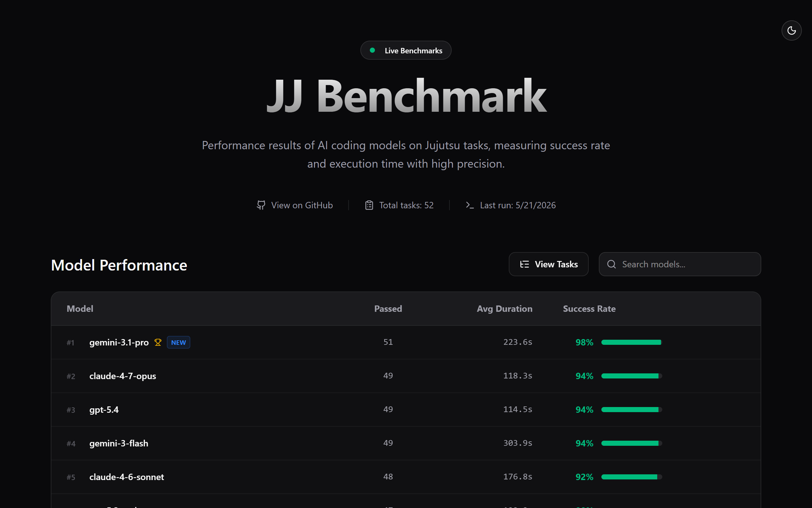Click the trophy icon beside gemini-3.1-pro
Screen dimensions: 812x508
coord(158,342)
